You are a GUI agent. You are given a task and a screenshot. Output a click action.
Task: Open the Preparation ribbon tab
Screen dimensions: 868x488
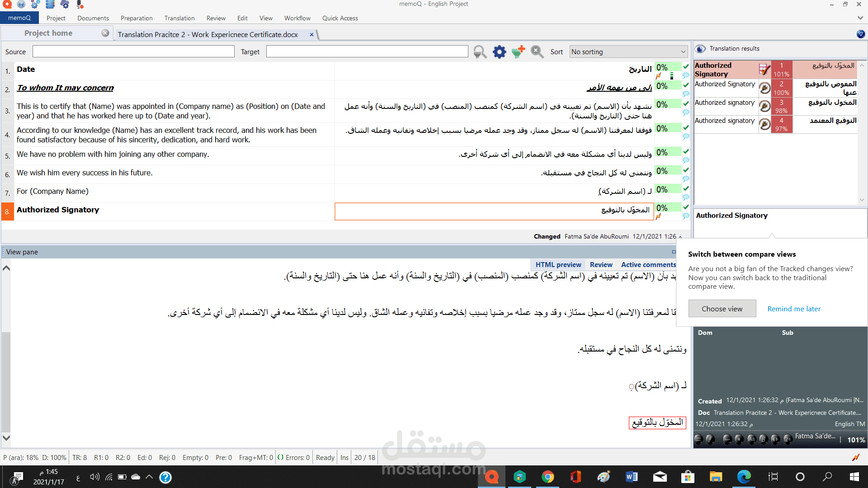click(x=137, y=18)
